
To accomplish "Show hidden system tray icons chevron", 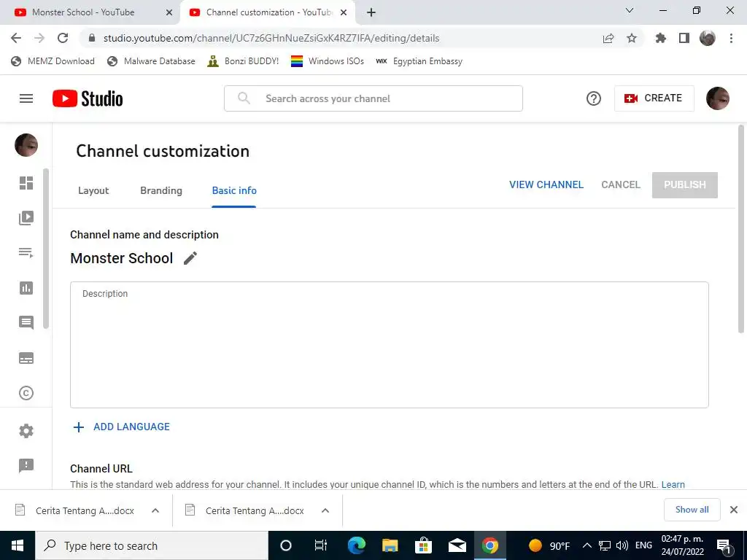I will [x=587, y=545].
